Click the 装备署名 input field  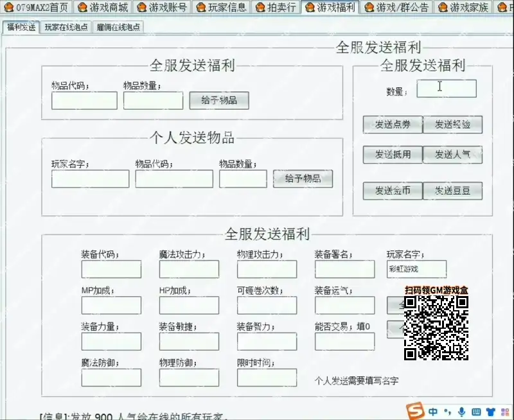345,269
